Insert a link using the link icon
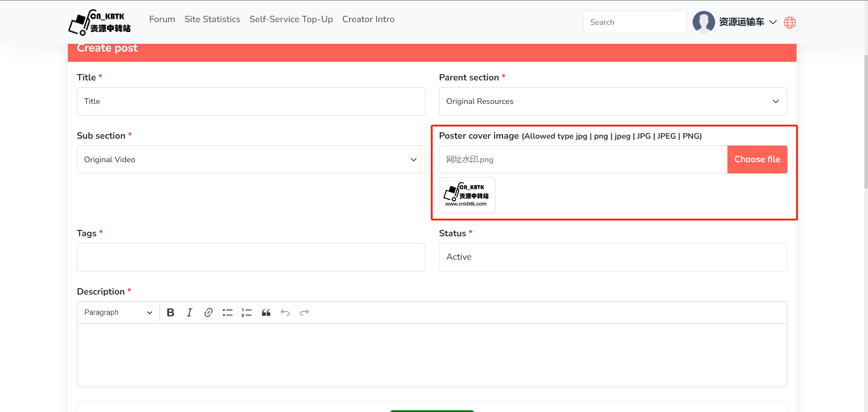Screen dimensions: 868x412 pyautogui.click(x=208, y=313)
